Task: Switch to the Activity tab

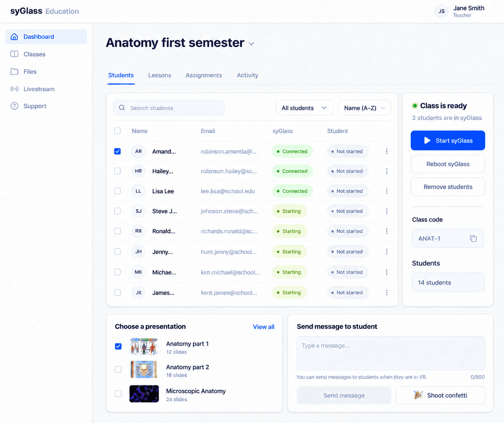Action: (247, 75)
